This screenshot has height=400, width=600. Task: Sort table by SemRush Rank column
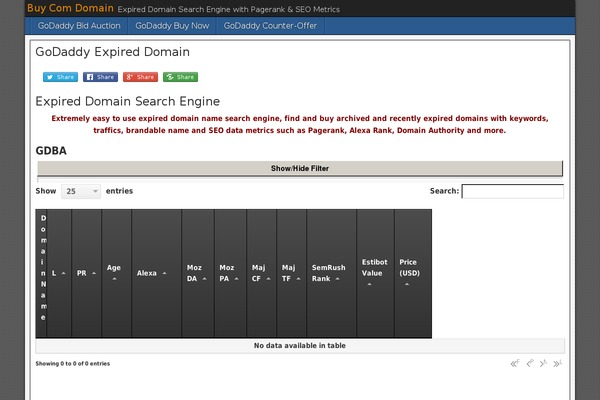point(331,273)
